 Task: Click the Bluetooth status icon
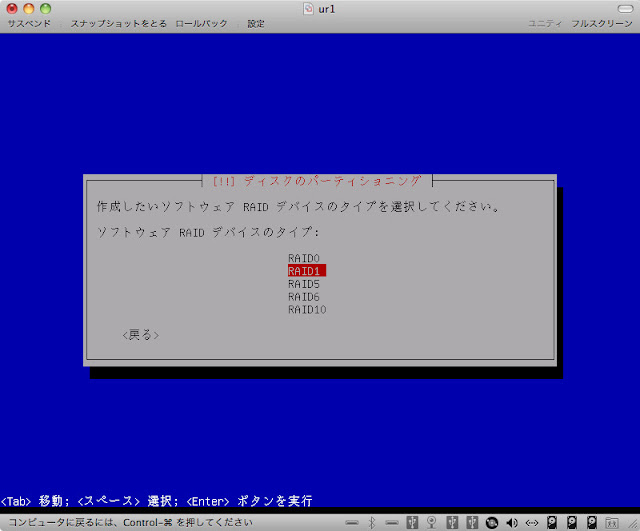pos(371,522)
